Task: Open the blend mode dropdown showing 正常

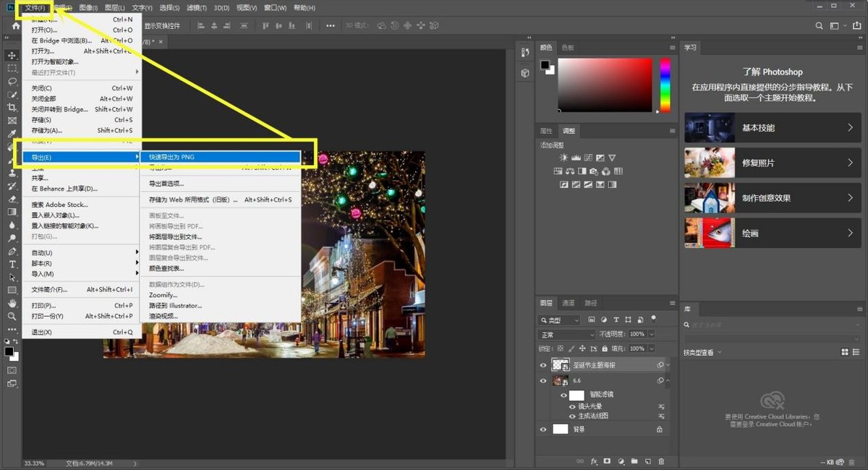Action: (566, 335)
